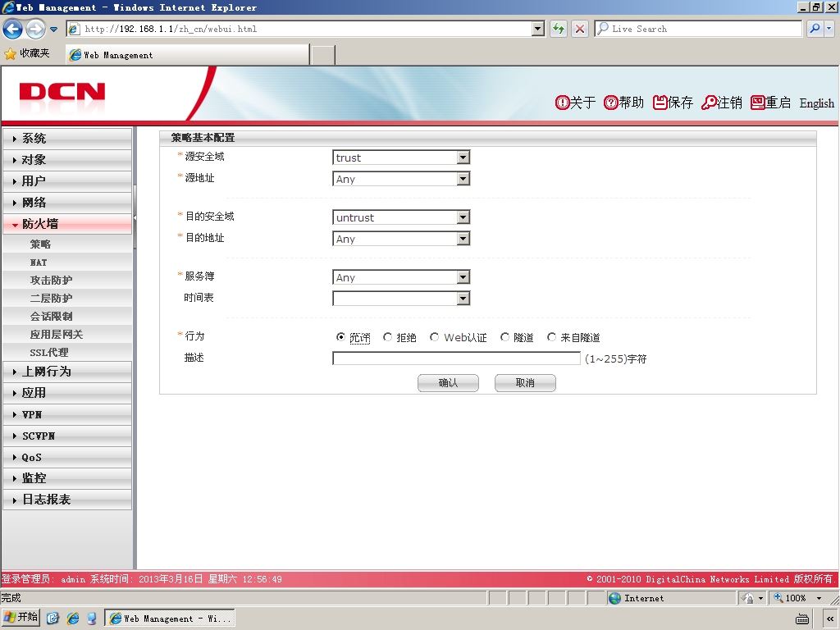The width and height of the screenshot is (840, 630).
Task: Expand the 监控 menu section
Action: (x=67, y=478)
